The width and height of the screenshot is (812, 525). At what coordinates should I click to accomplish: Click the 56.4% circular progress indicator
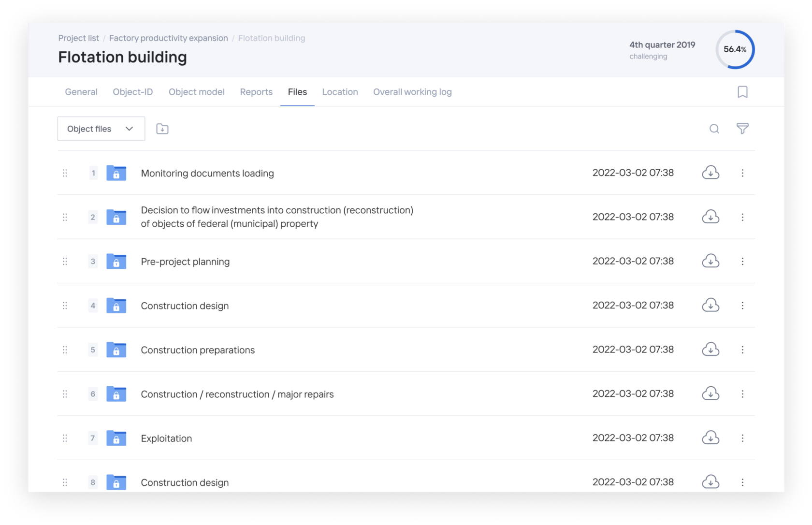[x=735, y=49]
